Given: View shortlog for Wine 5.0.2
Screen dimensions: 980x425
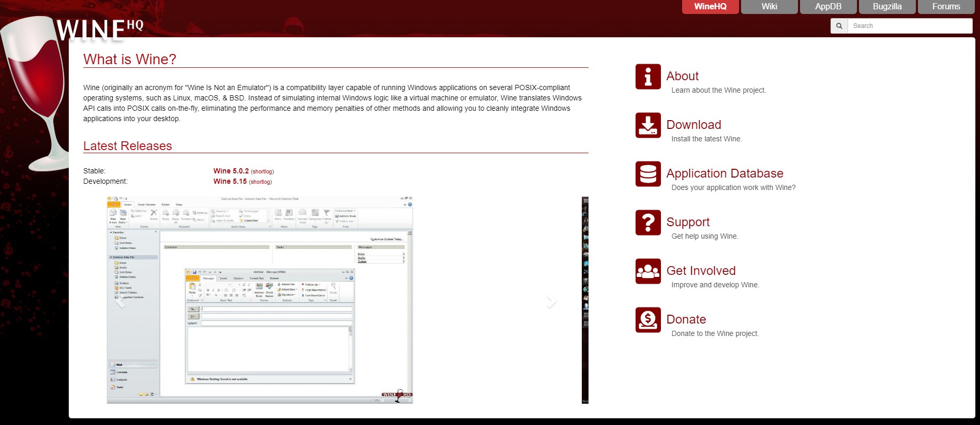Looking at the screenshot, I should click(x=262, y=171).
